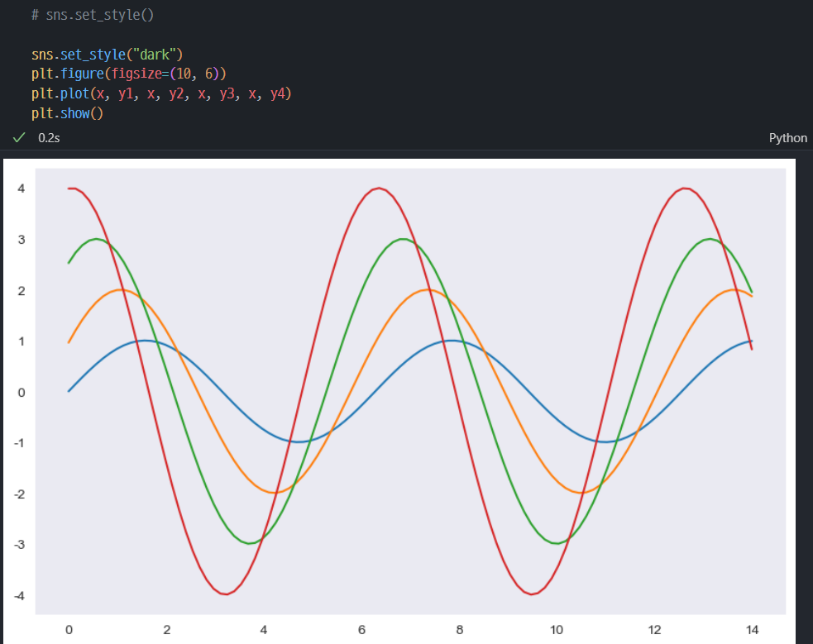Screen dimensions: 813x644
Task: Click the sine wave plot output image
Action: tap(399, 401)
